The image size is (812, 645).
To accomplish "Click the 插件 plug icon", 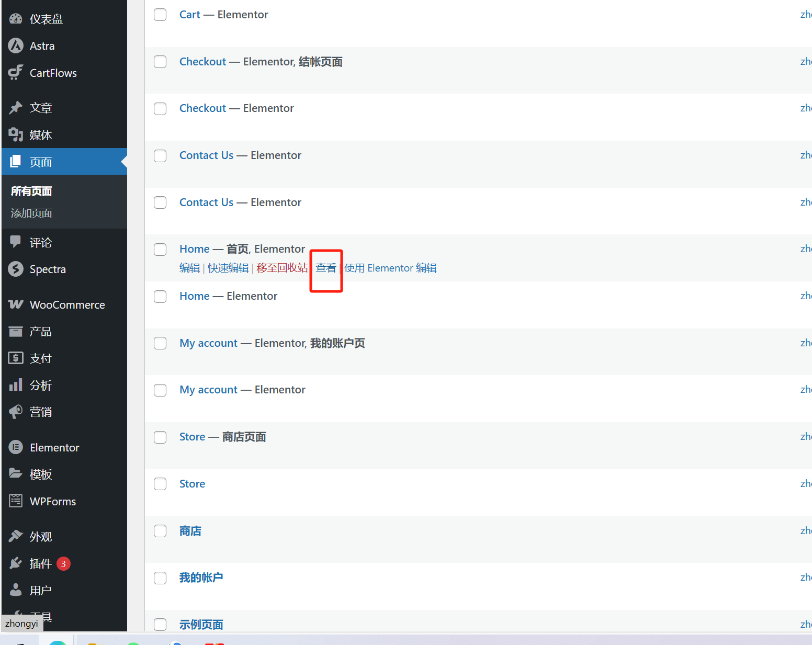I will pyautogui.click(x=16, y=563).
